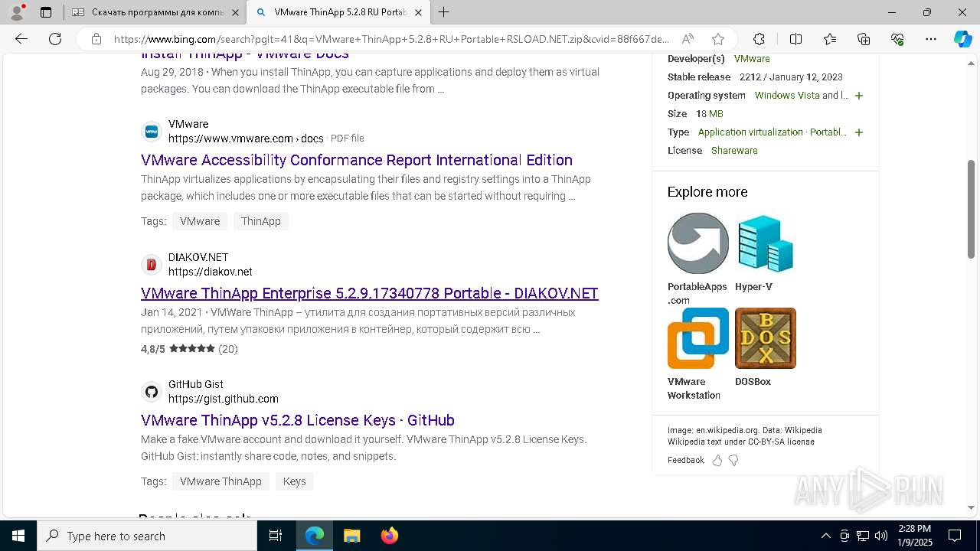Open the browser profile icon
This screenshot has height=551, width=980.
[16, 12]
